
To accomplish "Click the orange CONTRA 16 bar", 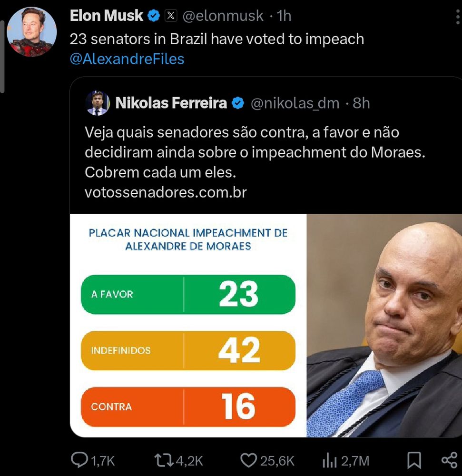I will pyautogui.click(x=188, y=407).
